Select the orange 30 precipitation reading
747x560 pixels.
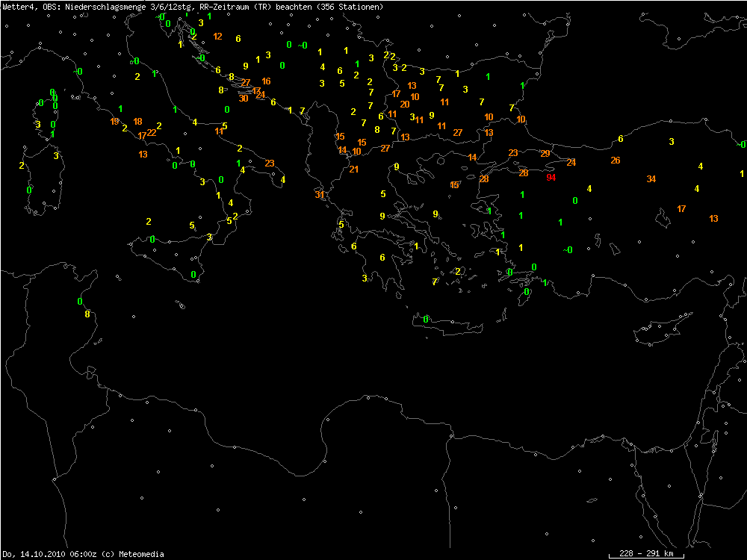[x=244, y=99]
